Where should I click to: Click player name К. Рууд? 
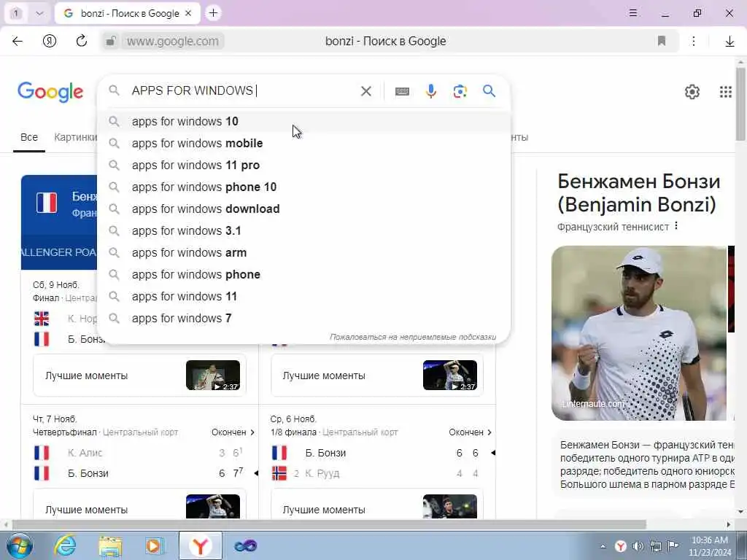[322, 473]
